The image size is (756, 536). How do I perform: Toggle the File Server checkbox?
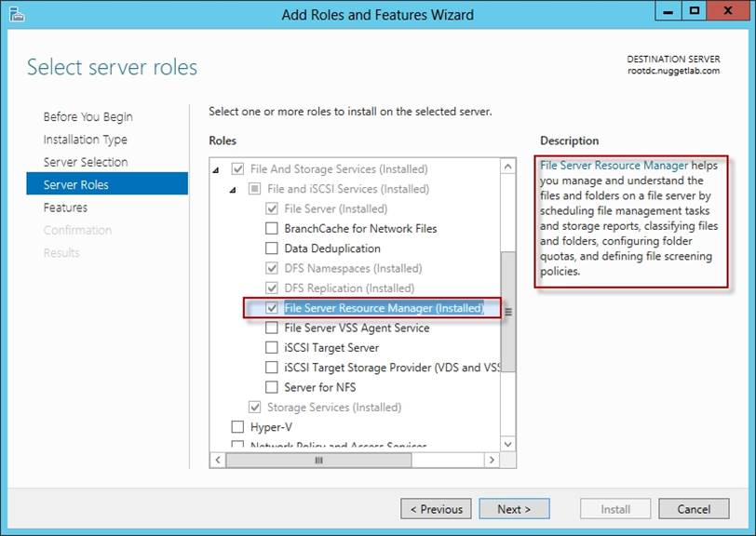[272, 208]
